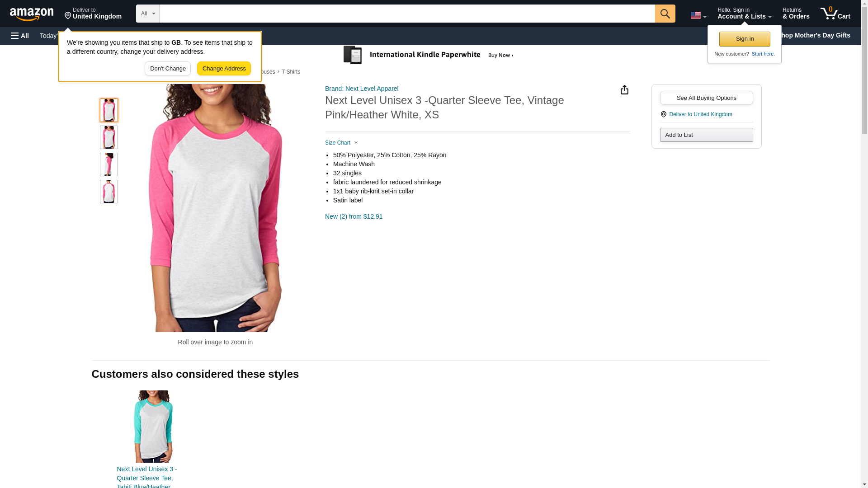Click the share icon near title

tap(624, 90)
